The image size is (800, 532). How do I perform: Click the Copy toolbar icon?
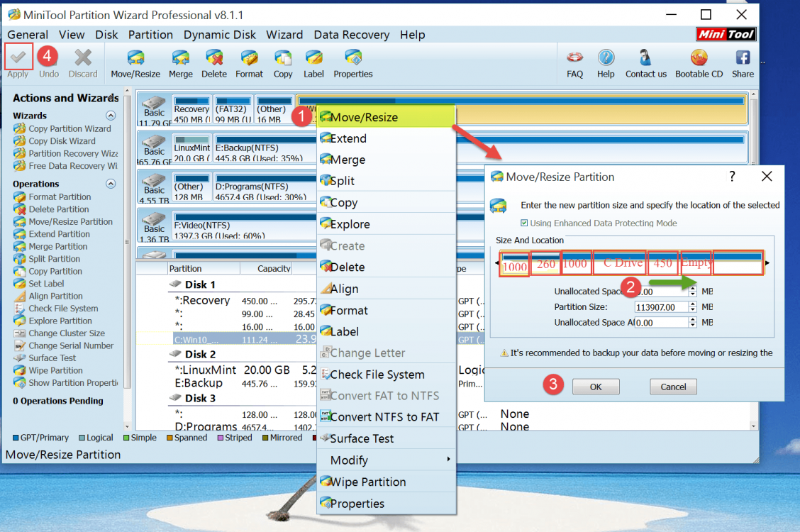(x=283, y=57)
